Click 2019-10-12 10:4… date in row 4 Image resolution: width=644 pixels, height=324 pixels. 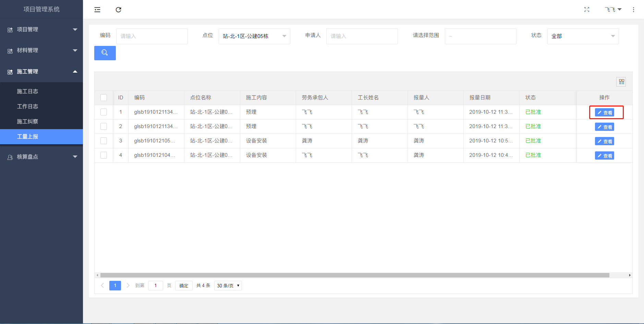(x=491, y=155)
